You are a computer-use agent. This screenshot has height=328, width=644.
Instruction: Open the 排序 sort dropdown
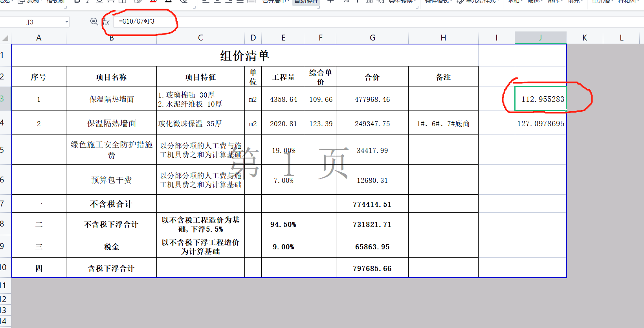click(555, 2)
